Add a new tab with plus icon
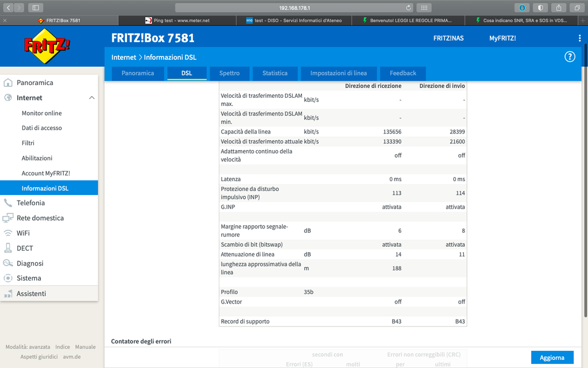The height and width of the screenshot is (368, 588). point(583,20)
